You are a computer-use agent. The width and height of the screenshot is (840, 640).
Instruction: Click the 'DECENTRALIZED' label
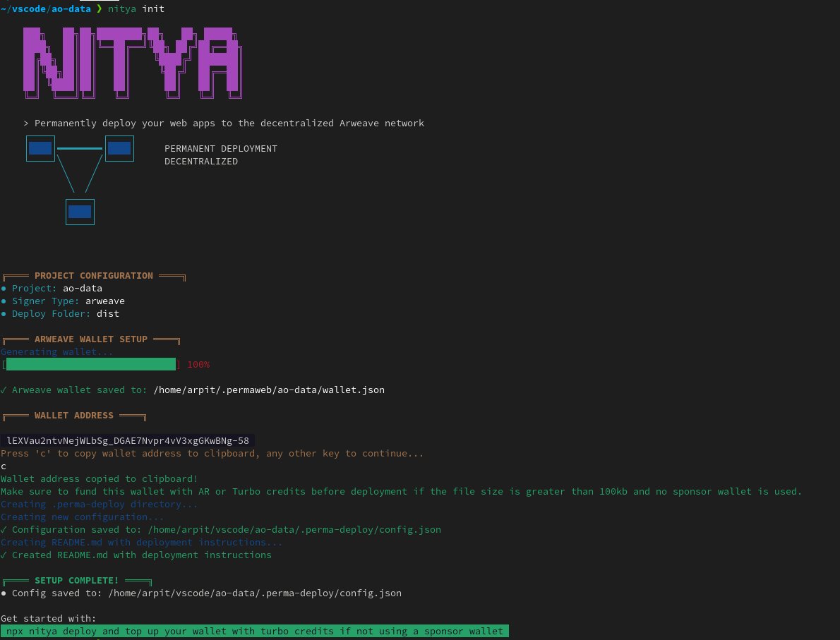click(201, 161)
